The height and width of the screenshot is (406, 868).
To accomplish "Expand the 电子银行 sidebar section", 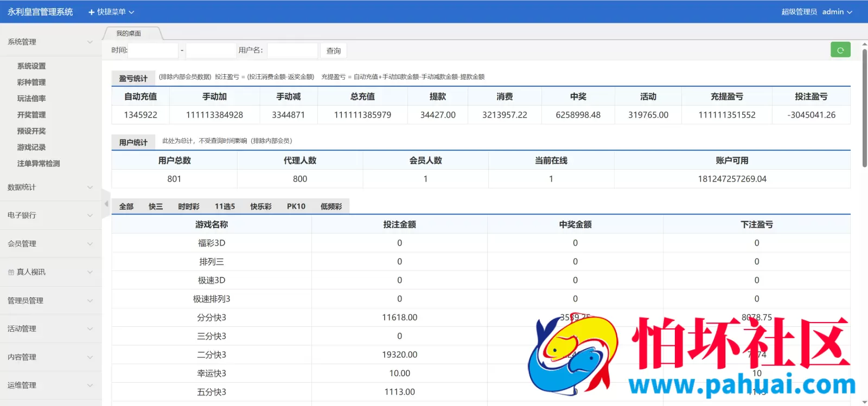I will tap(50, 215).
